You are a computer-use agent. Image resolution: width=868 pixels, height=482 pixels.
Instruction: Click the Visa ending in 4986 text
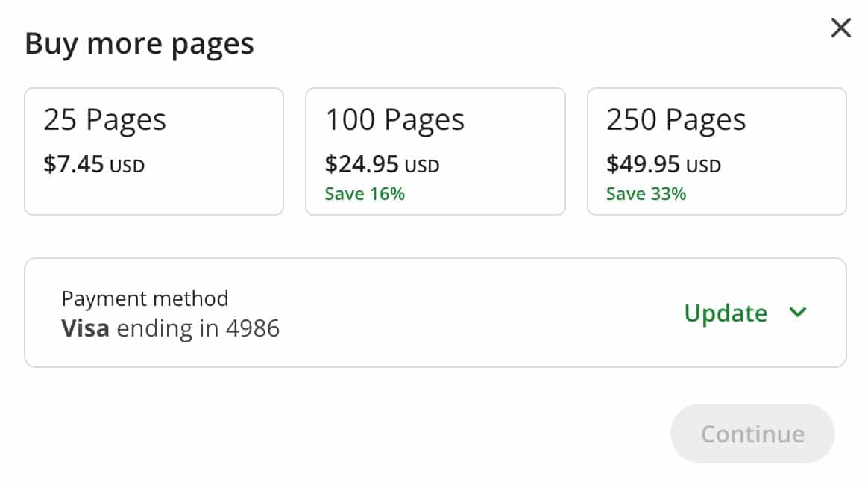171,328
